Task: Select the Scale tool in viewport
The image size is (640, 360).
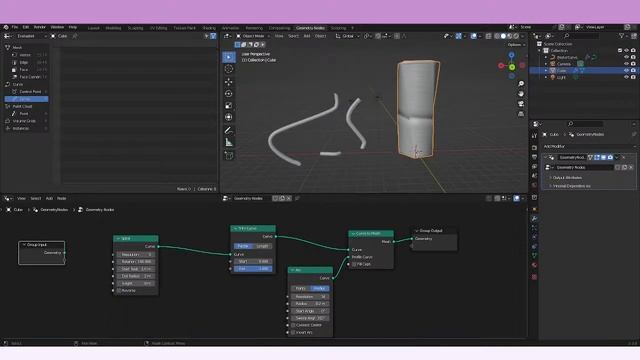Action: [229, 105]
